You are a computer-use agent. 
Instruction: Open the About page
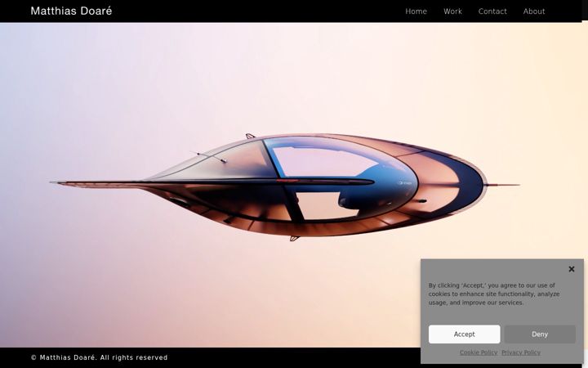click(x=534, y=11)
